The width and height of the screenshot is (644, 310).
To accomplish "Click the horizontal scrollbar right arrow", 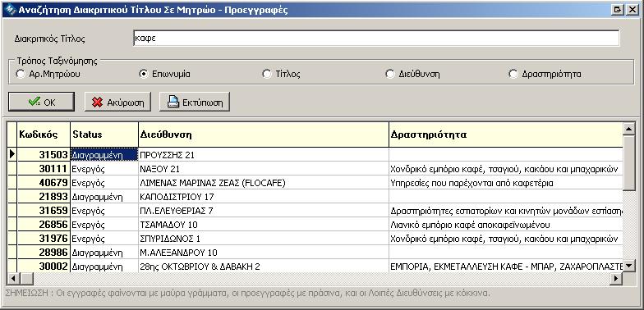I will 616,279.
